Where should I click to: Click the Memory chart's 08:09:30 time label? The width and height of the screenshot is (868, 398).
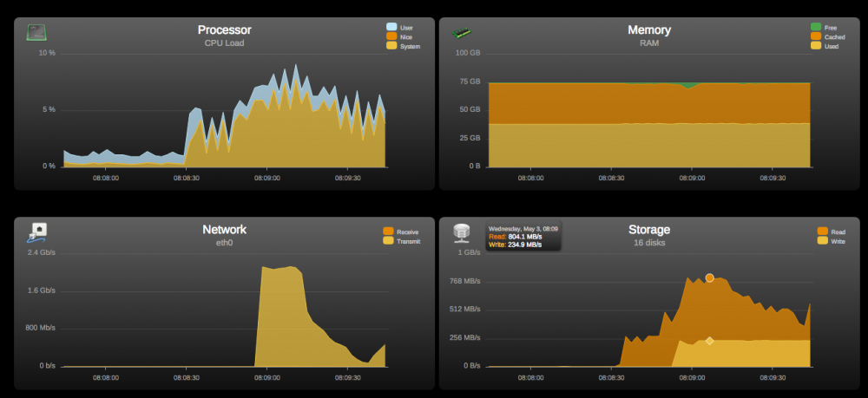click(773, 178)
